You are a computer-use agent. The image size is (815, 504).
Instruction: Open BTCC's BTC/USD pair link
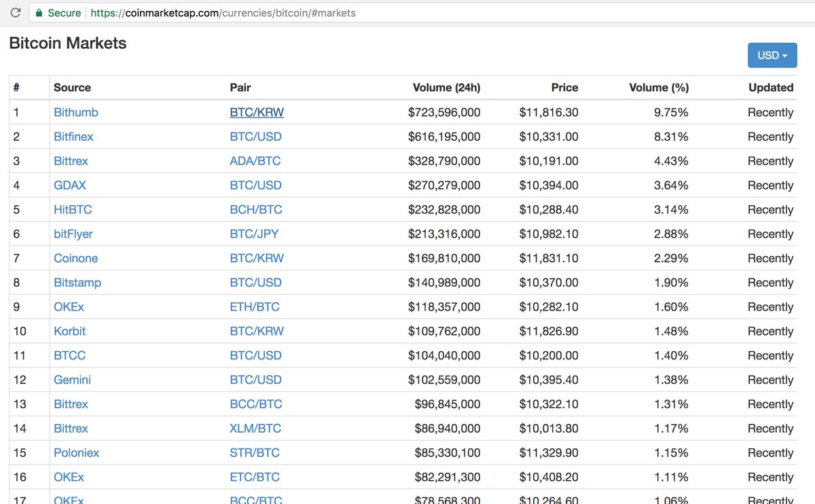[255, 356]
